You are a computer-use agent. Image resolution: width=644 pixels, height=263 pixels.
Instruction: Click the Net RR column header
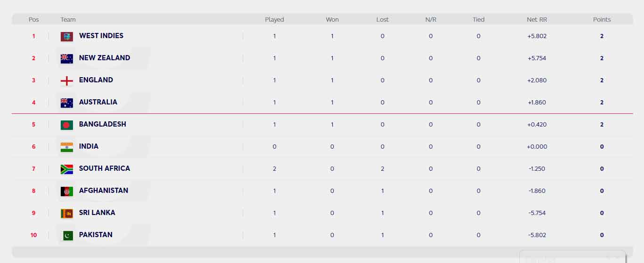(x=537, y=20)
